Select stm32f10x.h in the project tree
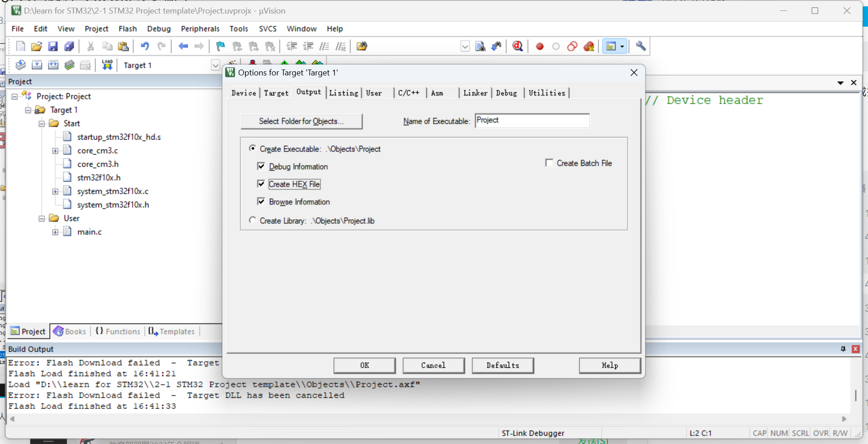This screenshot has width=868, height=444. [99, 178]
